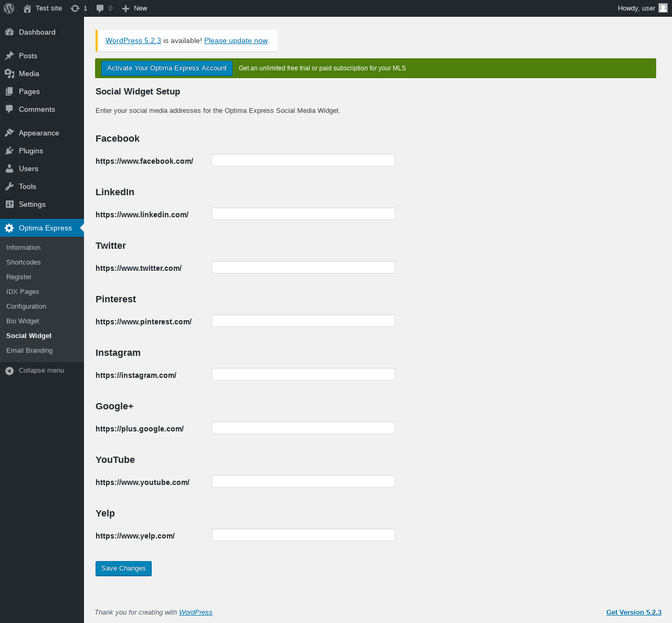Click the Optima Express gear icon
This screenshot has width=672, height=623.
coord(9,228)
